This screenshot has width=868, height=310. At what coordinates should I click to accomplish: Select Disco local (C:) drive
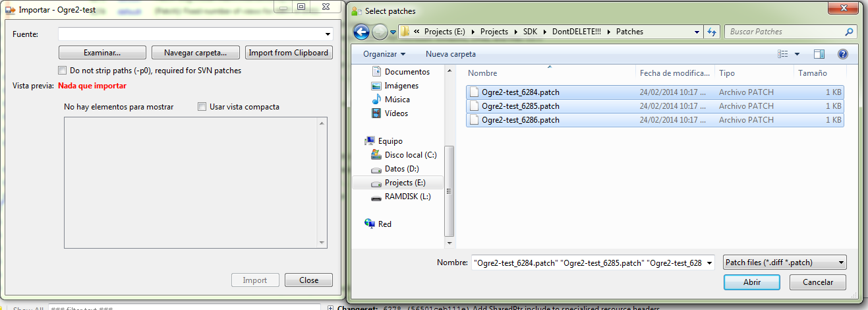tap(411, 155)
